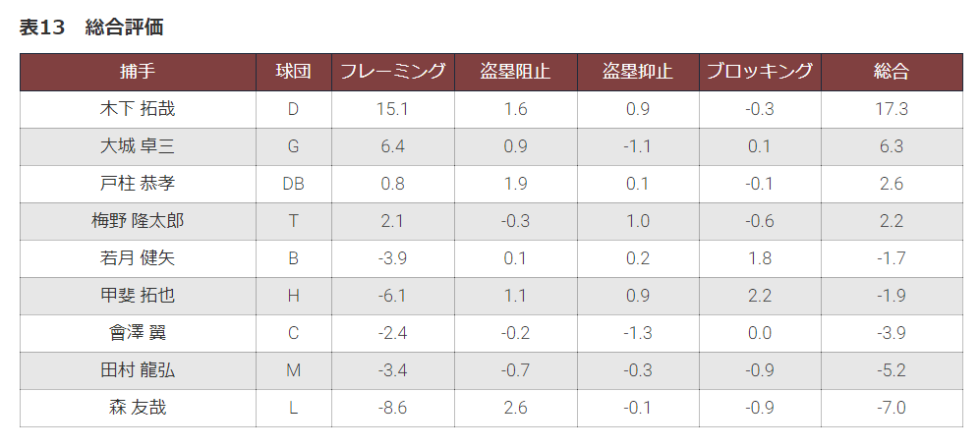Click the 17.3 total value cell
The height and width of the screenshot is (447, 980).
point(892,109)
